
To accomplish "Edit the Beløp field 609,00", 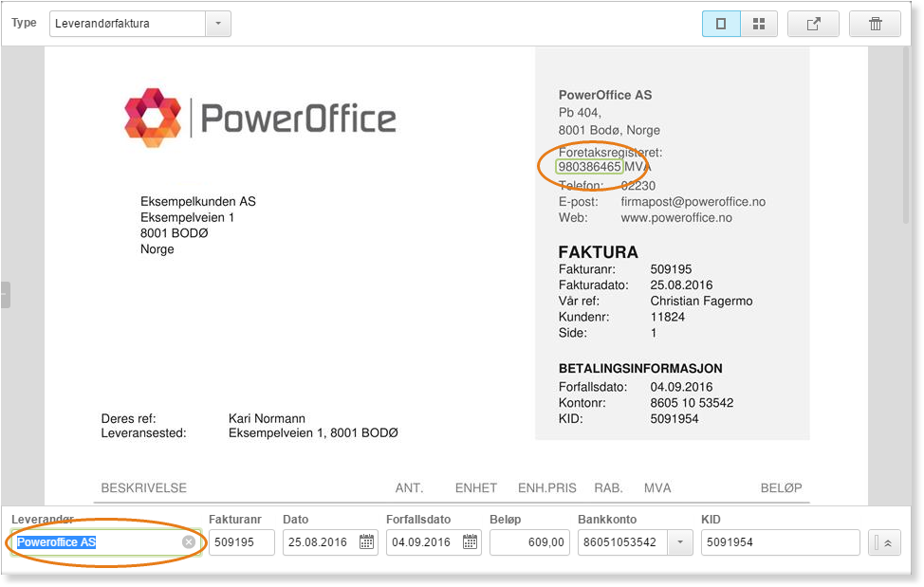I will click(529, 542).
